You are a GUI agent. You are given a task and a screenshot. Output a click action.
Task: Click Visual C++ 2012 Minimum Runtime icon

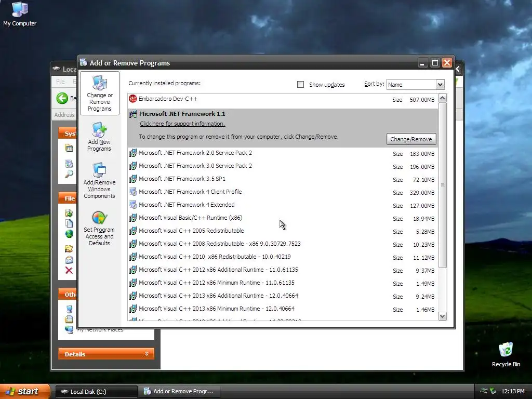(x=133, y=283)
